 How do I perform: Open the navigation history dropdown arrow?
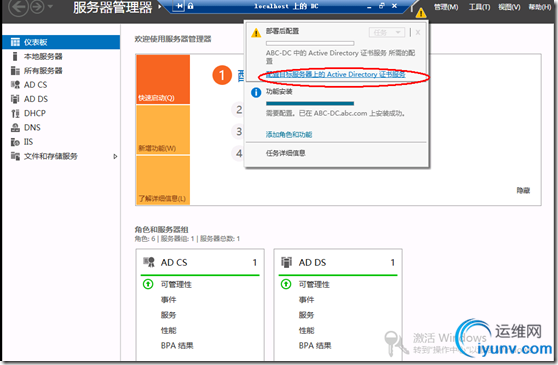(x=50, y=6)
